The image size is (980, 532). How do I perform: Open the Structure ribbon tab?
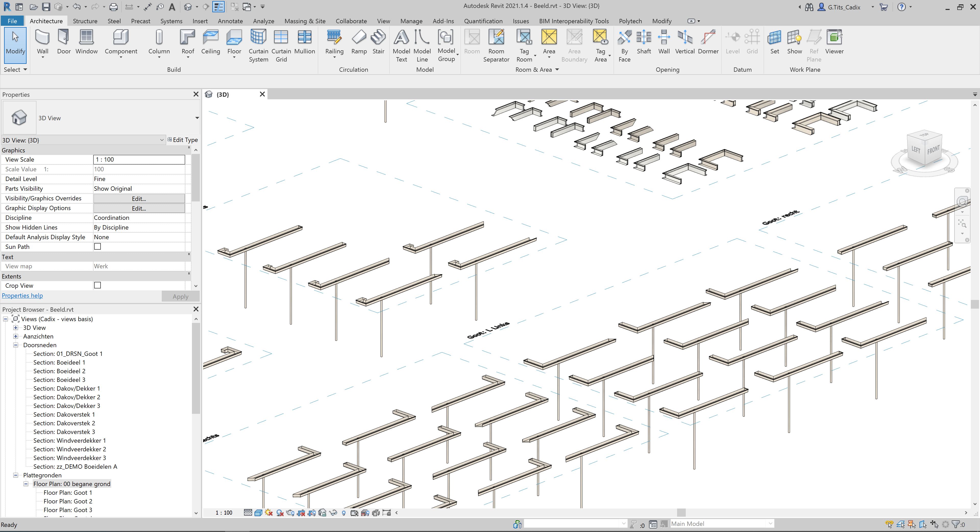pos(85,20)
